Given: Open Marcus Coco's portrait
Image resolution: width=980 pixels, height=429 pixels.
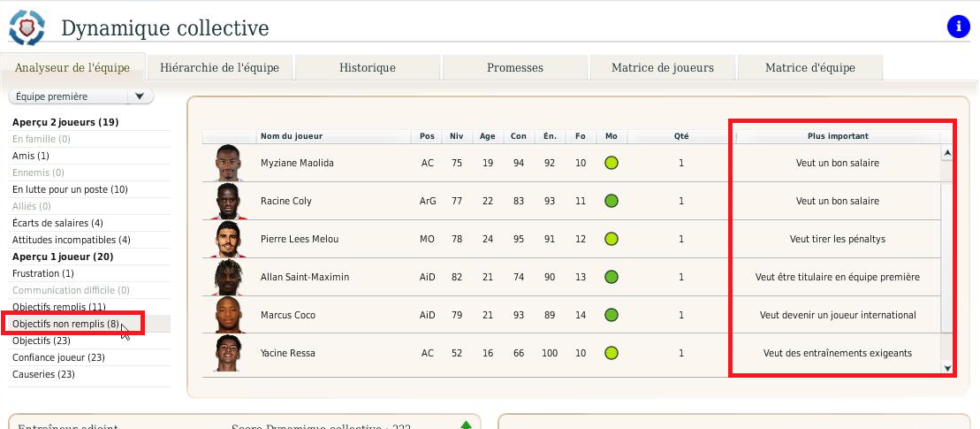Looking at the screenshot, I should 228,315.
